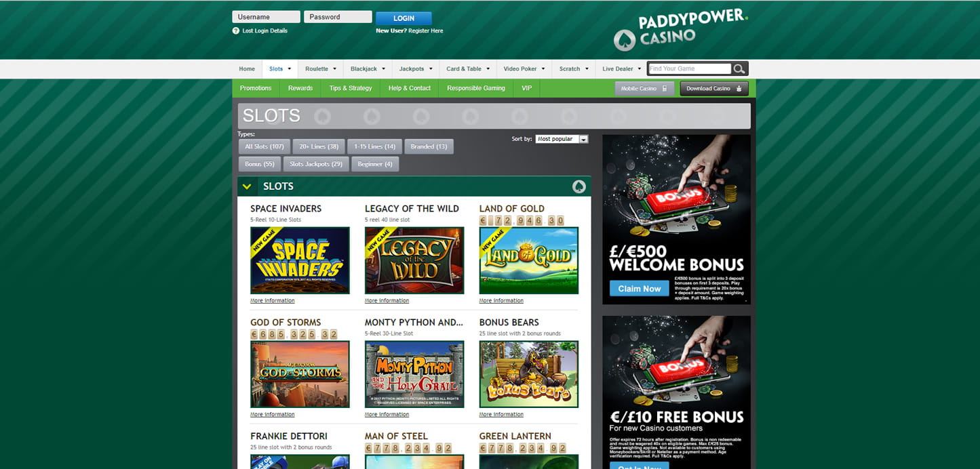Expand the Card & Table menu dropdown
Image resolution: width=980 pixels, height=469 pixels.
tap(488, 69)
